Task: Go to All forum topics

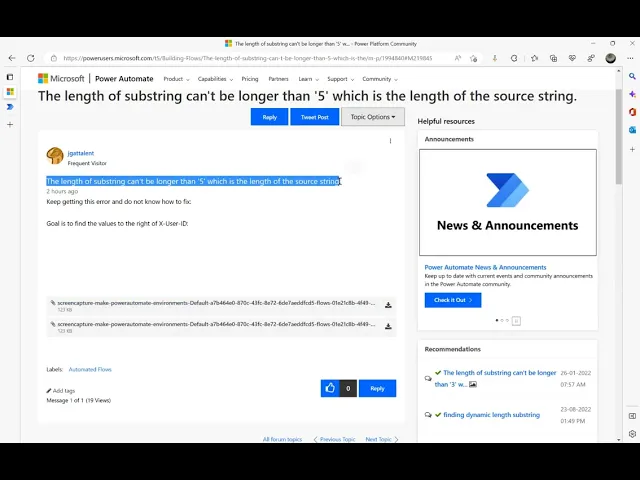Action: click(282, 439)
